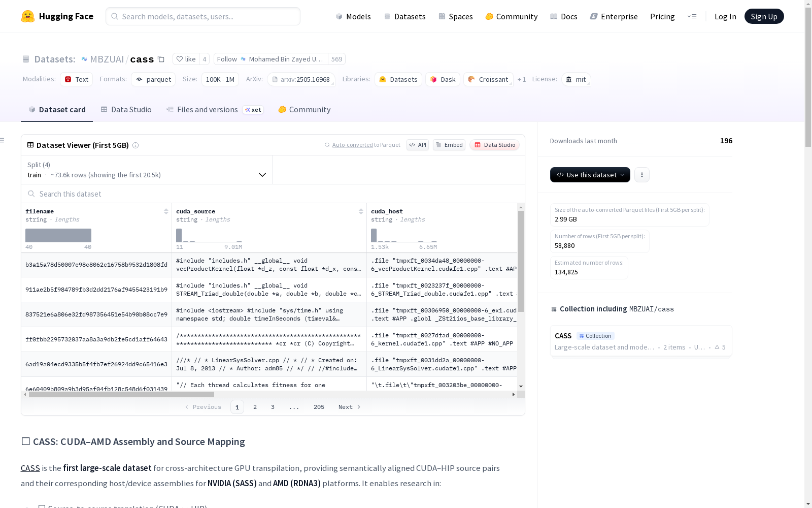Select filename cell starting 911ae2b5f984789f
Image resolution: width=812 pixels, height=508 pixels.
(x=96, y=290)
